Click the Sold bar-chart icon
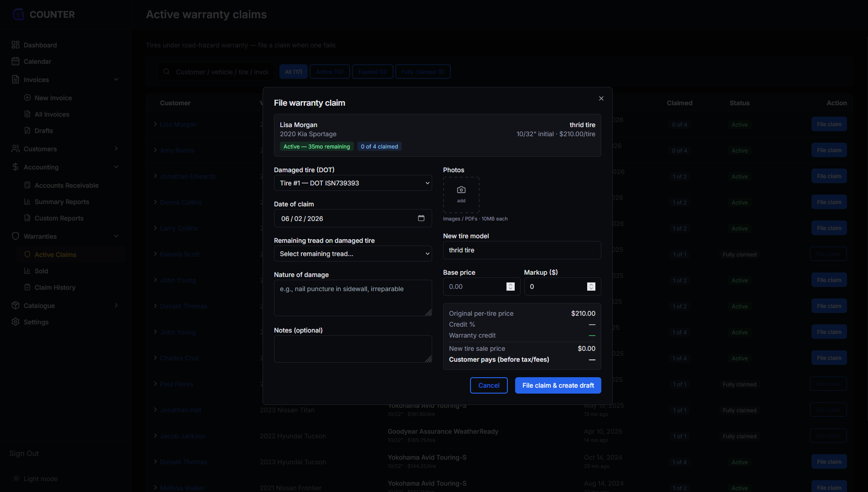Image resolution: width=868 pixels, height=492 pixels. [x=27, y=271]
